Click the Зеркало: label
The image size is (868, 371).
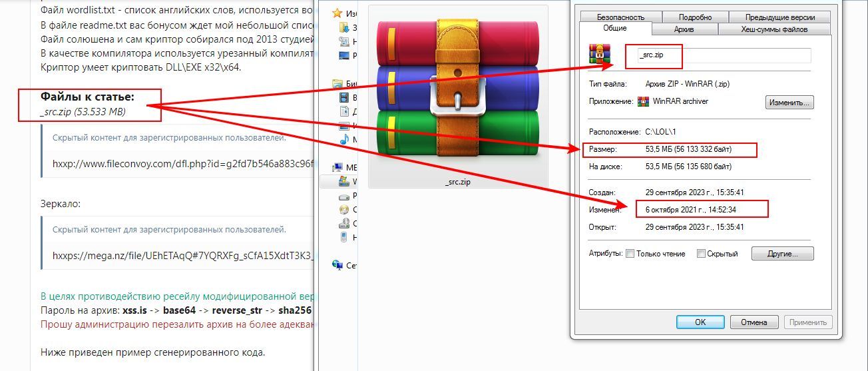(61, 203)
